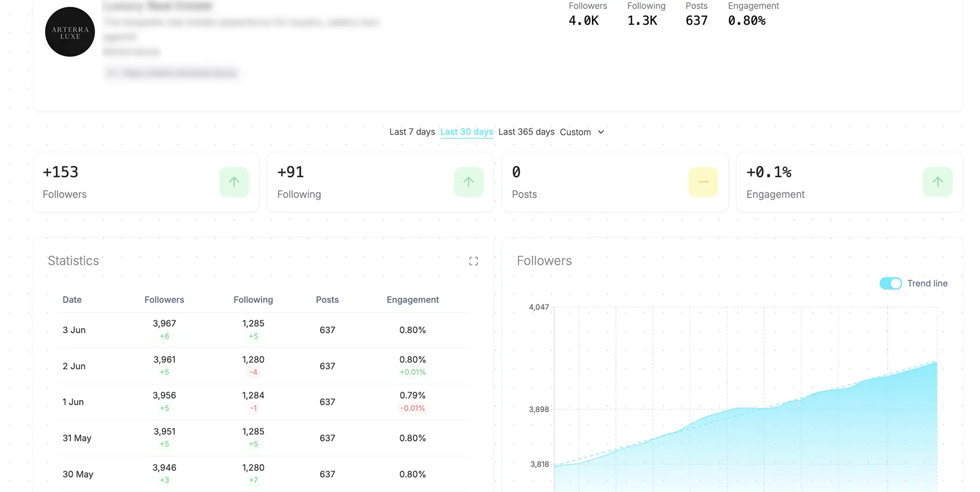Click the green up arrow on Followers card

[x=234, y=182]
